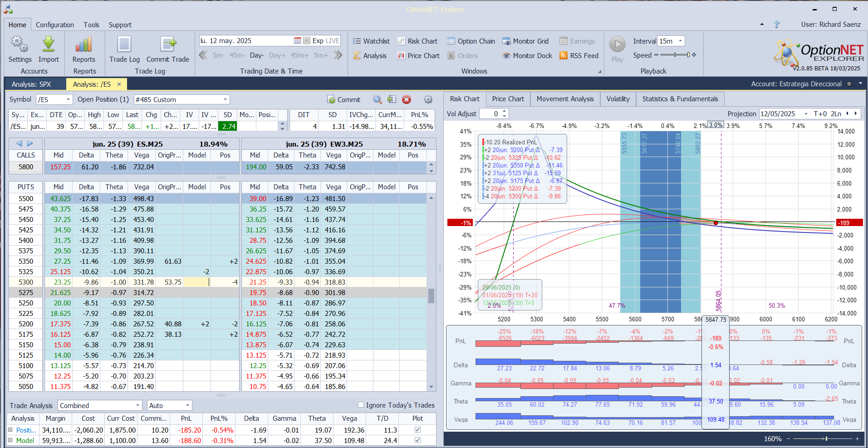
Task: Open the Reports bar chart icon
Action: (84, 44)
